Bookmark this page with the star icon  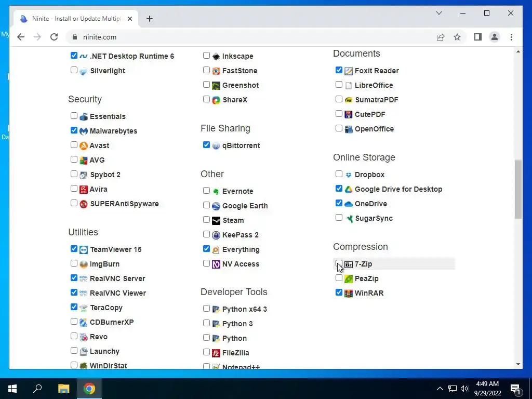point(457,37)
